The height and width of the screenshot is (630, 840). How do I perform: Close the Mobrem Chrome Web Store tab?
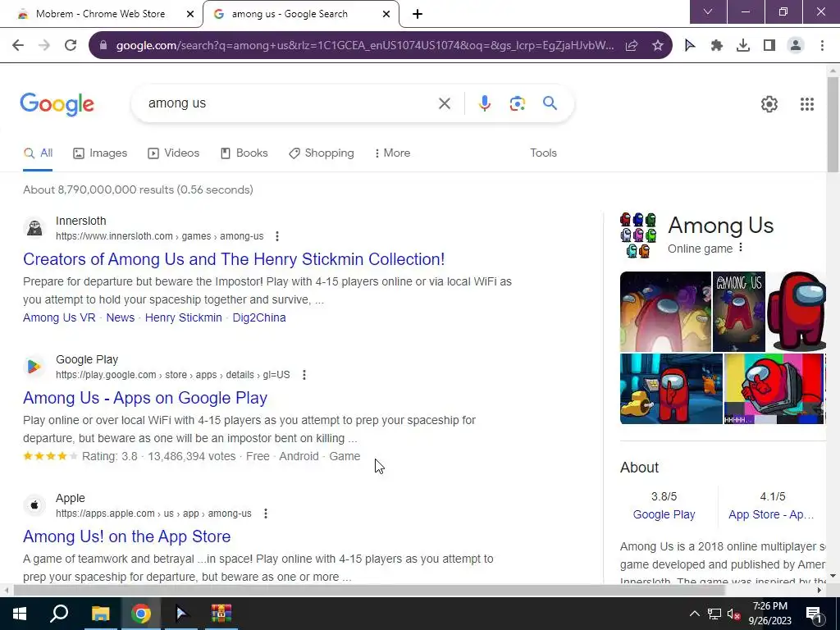coord(189,14)
